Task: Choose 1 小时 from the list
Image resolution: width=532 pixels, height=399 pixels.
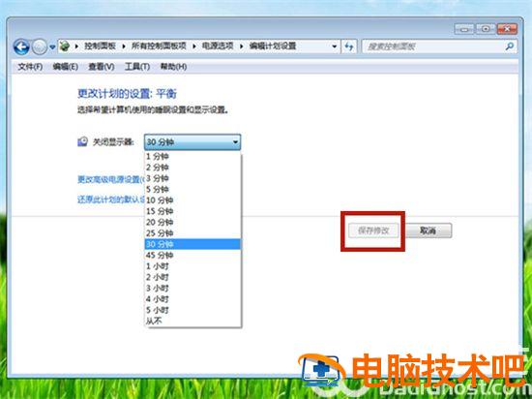Action: click(x=192, y=266)
